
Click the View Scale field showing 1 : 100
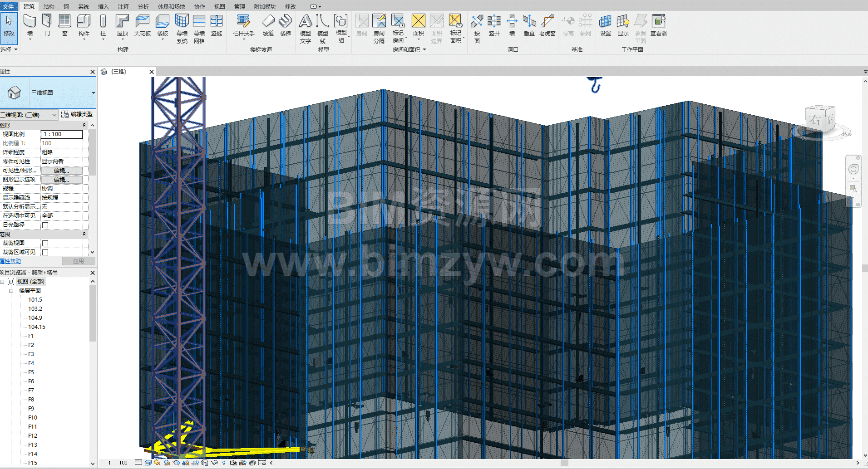coord(62,134)
